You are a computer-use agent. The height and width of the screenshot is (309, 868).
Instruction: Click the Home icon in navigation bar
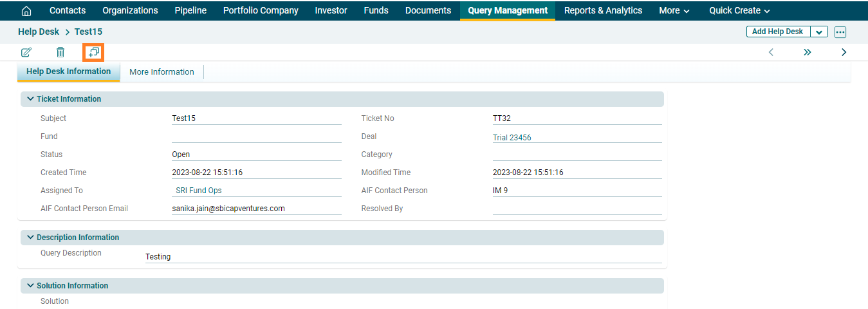[x=26, y=11]
